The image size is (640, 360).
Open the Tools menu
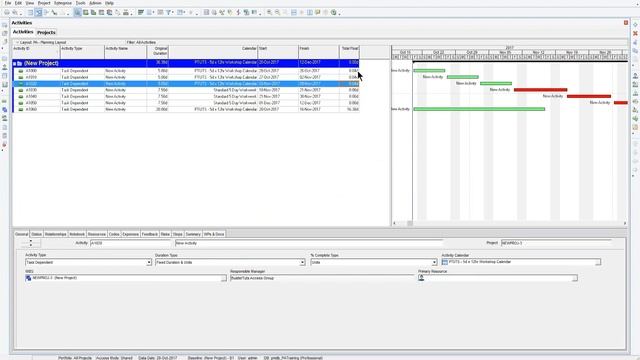[x=80, y=3]
